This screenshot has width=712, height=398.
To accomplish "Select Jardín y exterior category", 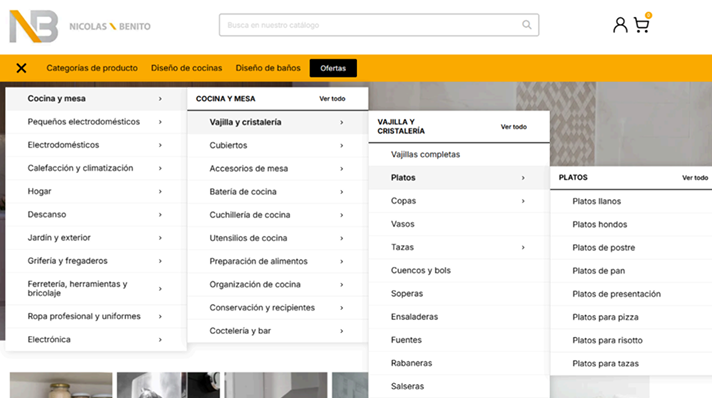I will tap(96, 238).
